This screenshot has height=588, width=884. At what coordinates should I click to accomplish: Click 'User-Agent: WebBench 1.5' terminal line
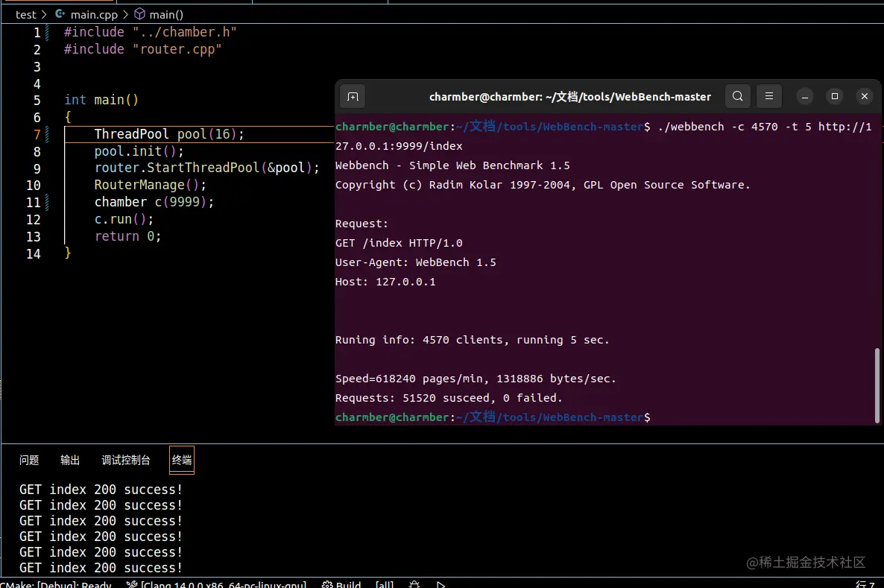coord(415,262)
